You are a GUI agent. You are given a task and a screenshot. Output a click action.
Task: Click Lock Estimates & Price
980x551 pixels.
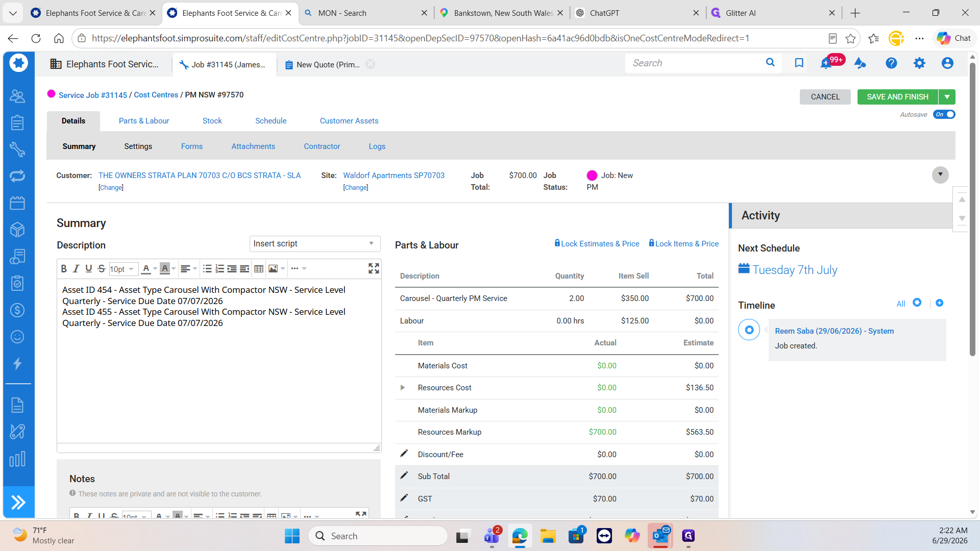click(597, 243)
